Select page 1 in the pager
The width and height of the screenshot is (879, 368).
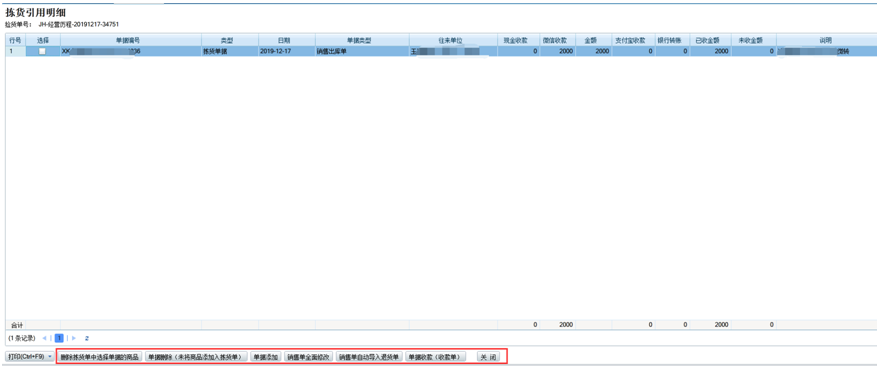[x=59, y=338]
